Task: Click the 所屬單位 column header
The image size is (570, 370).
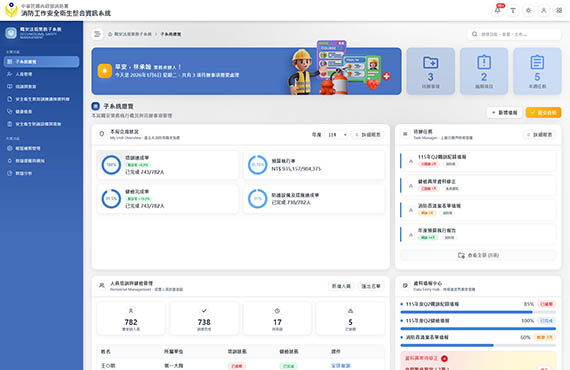Action: point(173,351)
